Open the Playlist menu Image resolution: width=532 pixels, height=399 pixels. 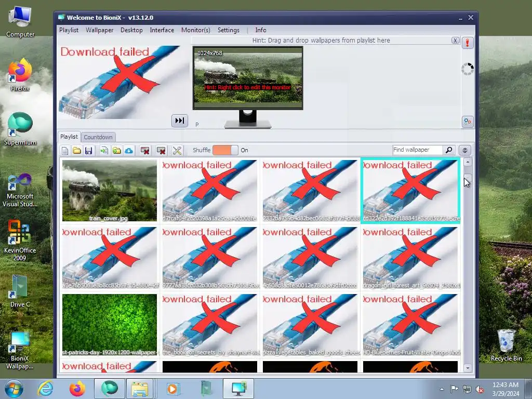(x=69, y=30)
